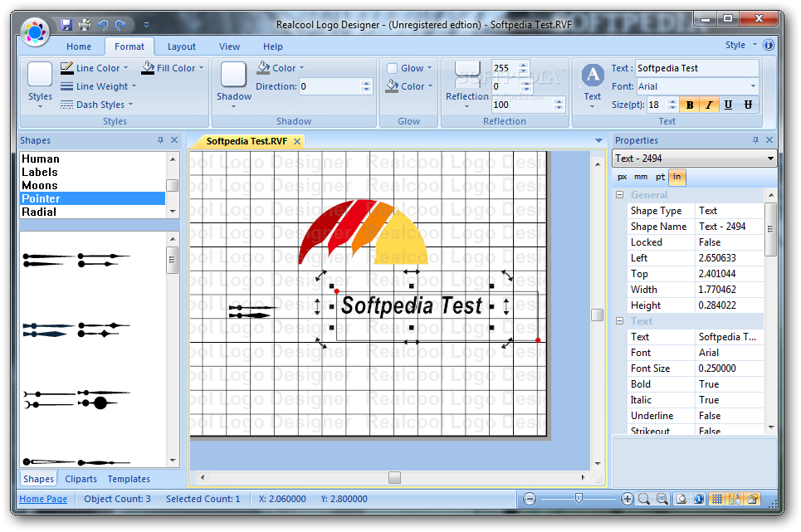Pin the Shapes panel
This screenshot has height=532, width=801.
point(160,140)
